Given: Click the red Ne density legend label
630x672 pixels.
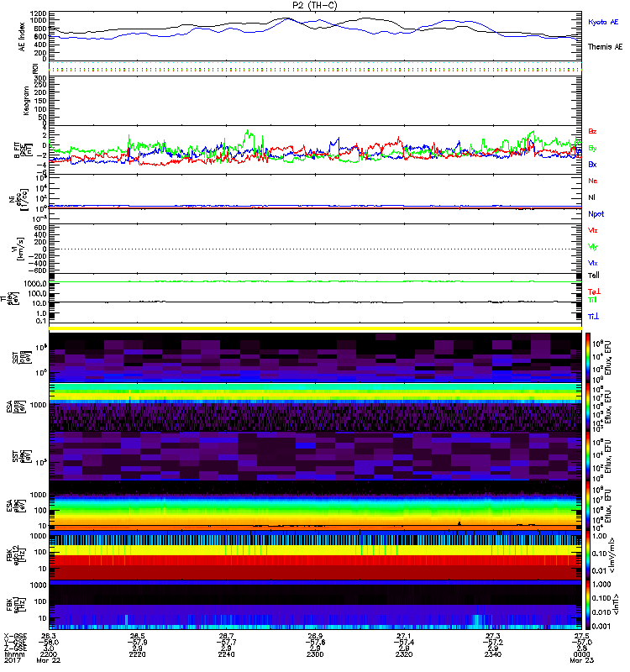Looking at the screenshot, I should click(x=593, y=181).
